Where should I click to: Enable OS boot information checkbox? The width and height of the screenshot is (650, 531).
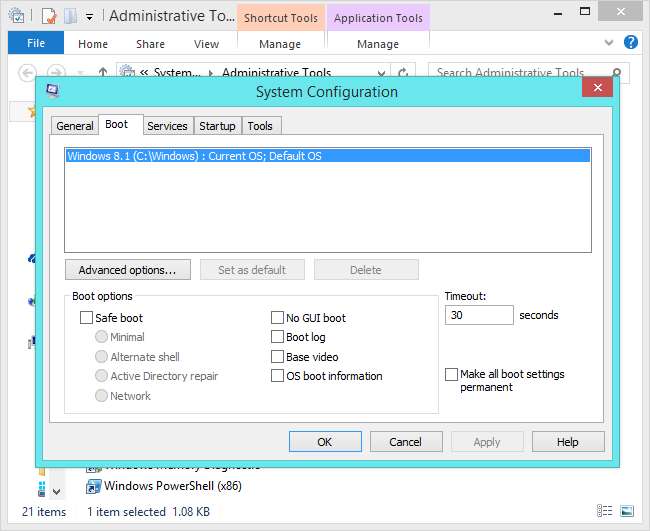click(277, 376)
